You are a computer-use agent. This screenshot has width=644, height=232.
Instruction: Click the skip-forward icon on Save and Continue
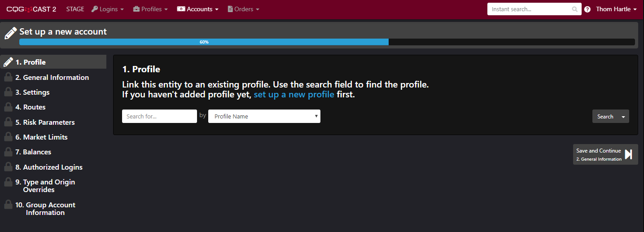(629, 154)
